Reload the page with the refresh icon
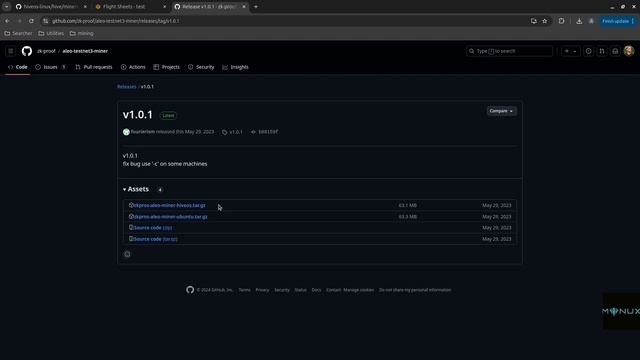Screen dimensions: 640x360 coord(31,21)
